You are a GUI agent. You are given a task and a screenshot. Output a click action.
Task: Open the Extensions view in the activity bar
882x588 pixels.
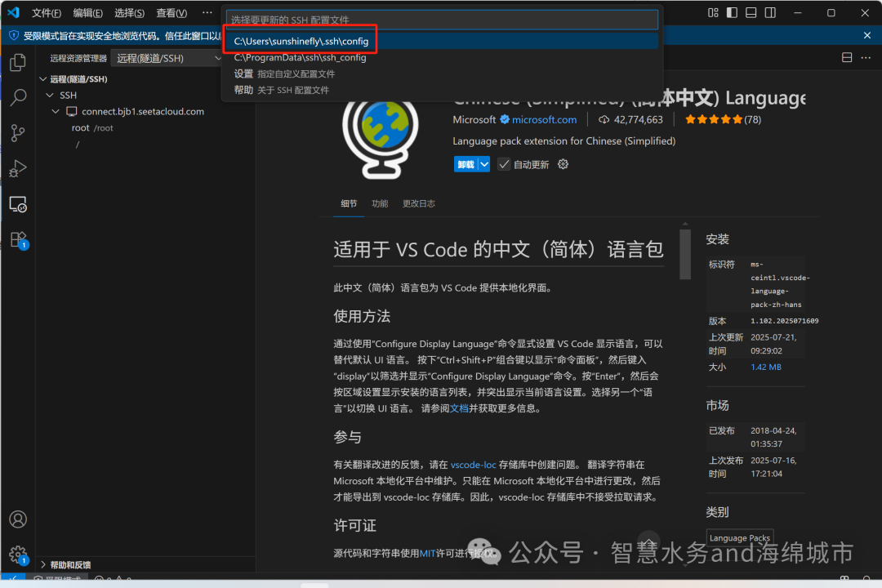point(18,237)
